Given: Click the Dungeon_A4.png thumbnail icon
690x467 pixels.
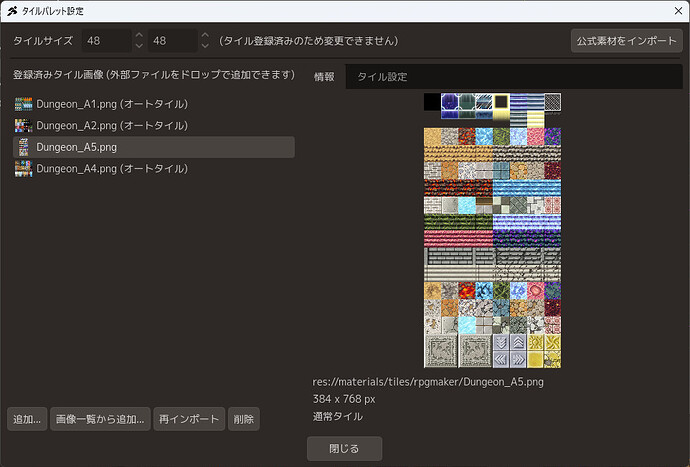Looking at the screenshot, I should point(23,169).
